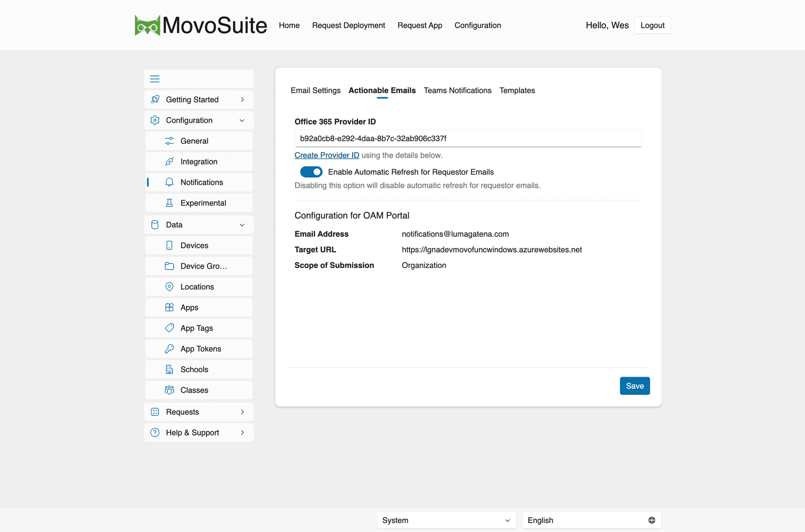Click the Integration plug icon
The height and width of the screenshot is (532, 805).
[170, 161]
